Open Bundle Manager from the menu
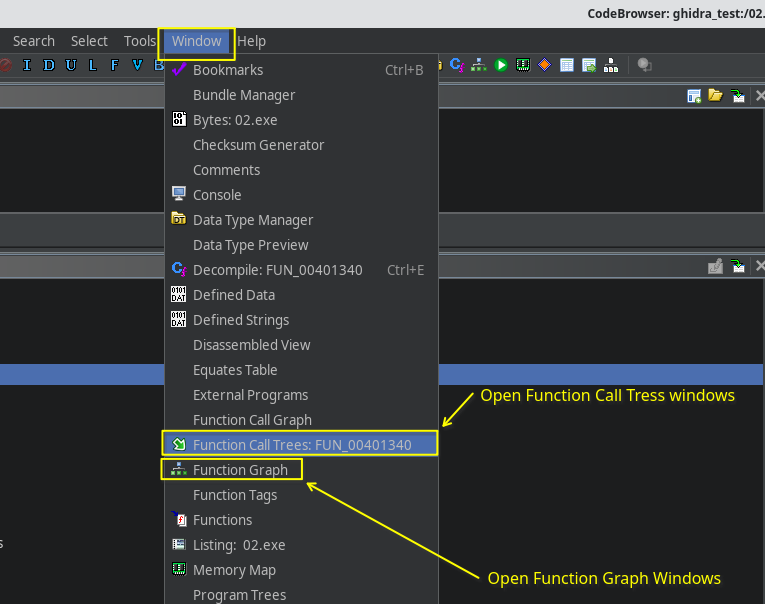 coord(301,95)
